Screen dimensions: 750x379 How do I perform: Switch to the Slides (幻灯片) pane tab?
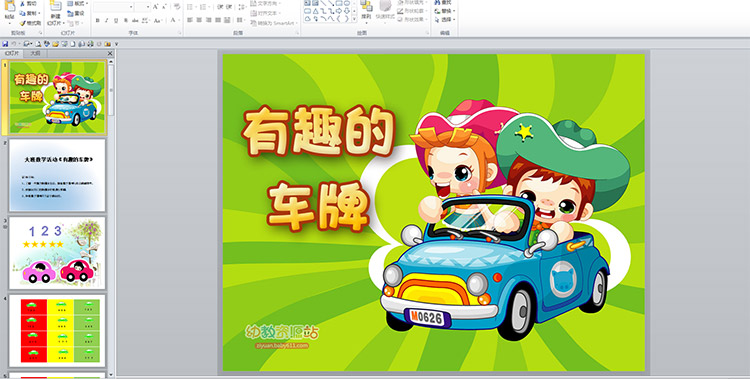tap(11, 54)
